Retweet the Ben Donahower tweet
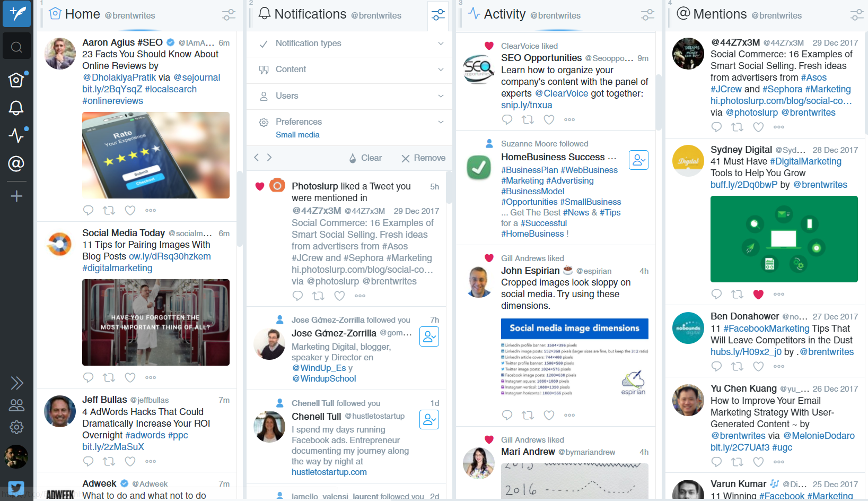 pos(737,366)
